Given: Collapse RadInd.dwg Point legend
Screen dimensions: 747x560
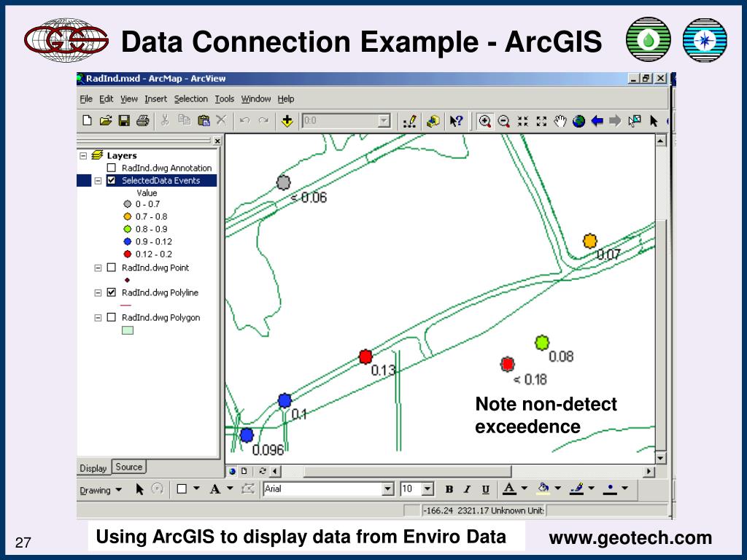Looking at the screenshot, I should pos(98,268).
